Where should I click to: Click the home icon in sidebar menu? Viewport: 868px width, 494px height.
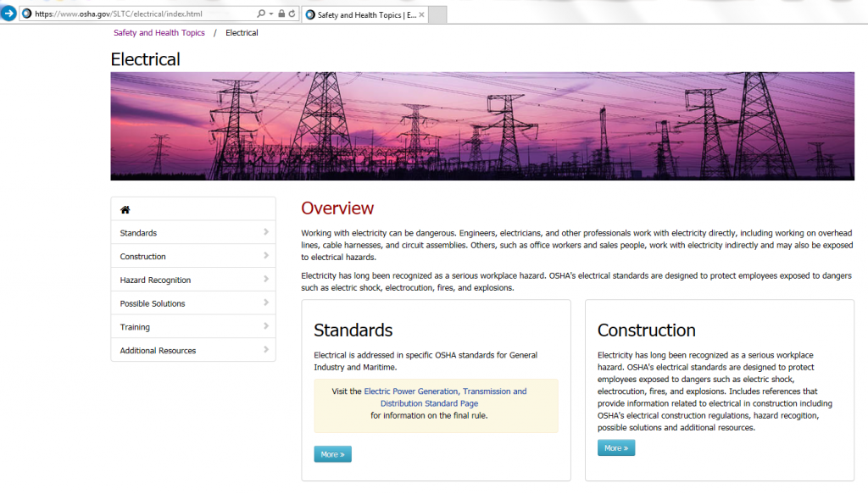point(125,209)
